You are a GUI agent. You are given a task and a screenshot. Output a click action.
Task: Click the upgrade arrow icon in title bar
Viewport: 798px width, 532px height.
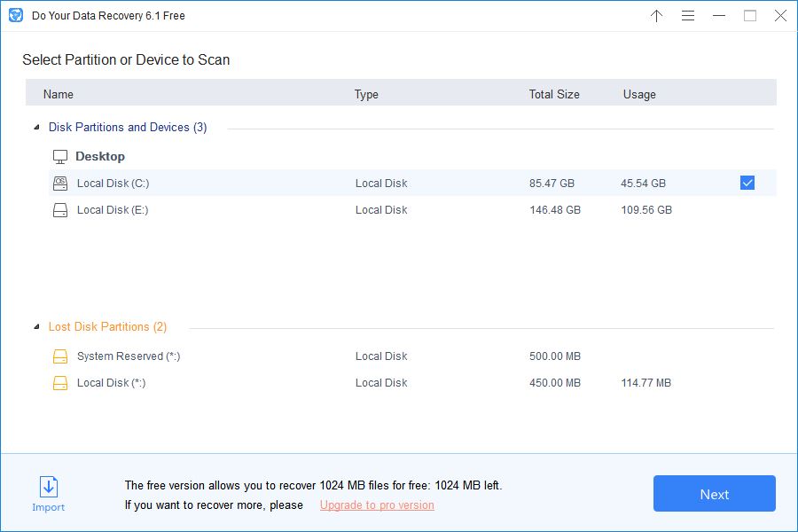click(656, 15)
